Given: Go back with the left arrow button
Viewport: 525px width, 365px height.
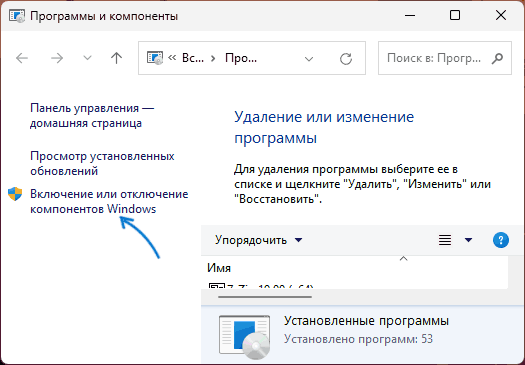Looking at the screenshot, I should 22,58.
